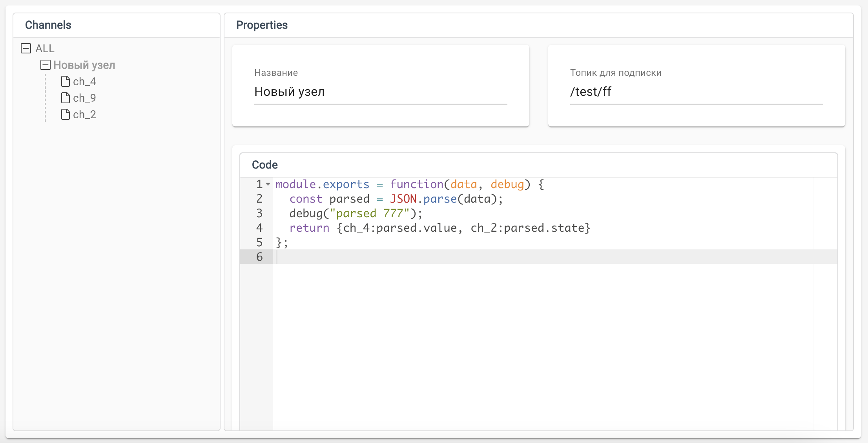This screenshot has height=443, width=868.
Task: Click line number 3 in the gutter
Action: point(259,213)
